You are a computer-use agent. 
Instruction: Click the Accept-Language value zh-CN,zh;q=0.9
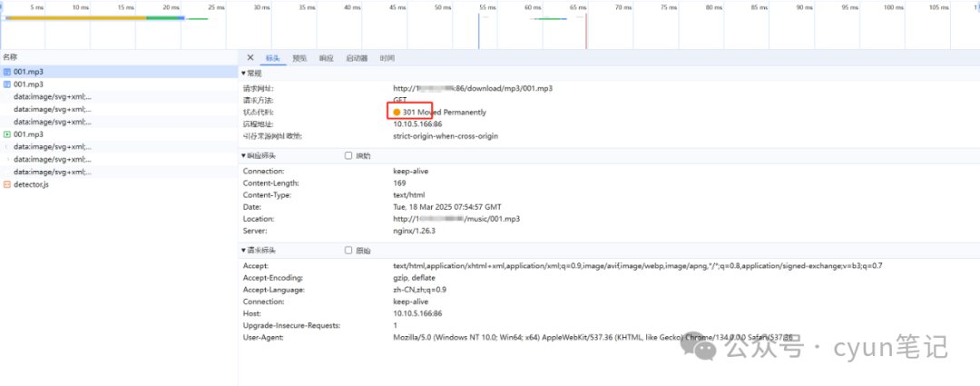[419, 290]
